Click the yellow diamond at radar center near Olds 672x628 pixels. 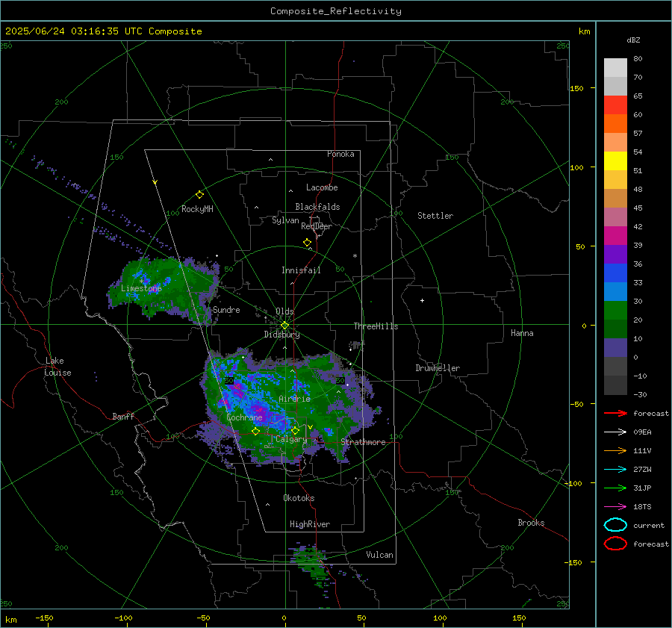pos(284,326)
